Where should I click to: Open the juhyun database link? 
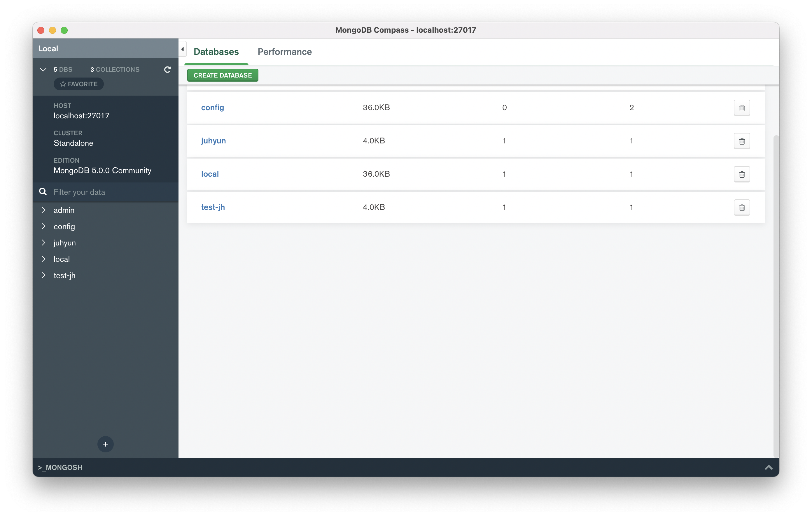(x=213, y=140)
